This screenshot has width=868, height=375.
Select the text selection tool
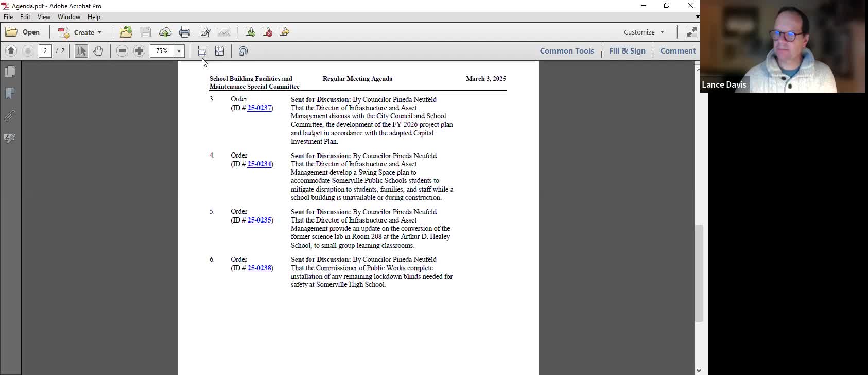coord(81,50)
